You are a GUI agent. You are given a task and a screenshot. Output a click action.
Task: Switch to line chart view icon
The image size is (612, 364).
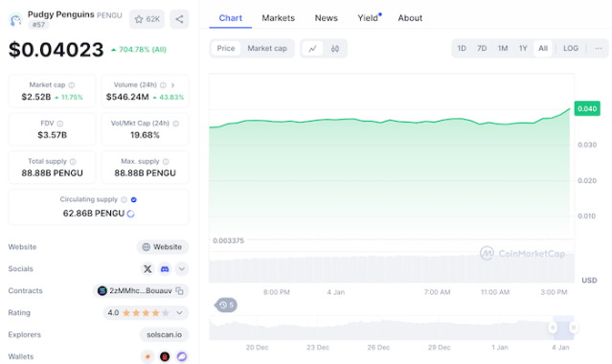[312, 49]
